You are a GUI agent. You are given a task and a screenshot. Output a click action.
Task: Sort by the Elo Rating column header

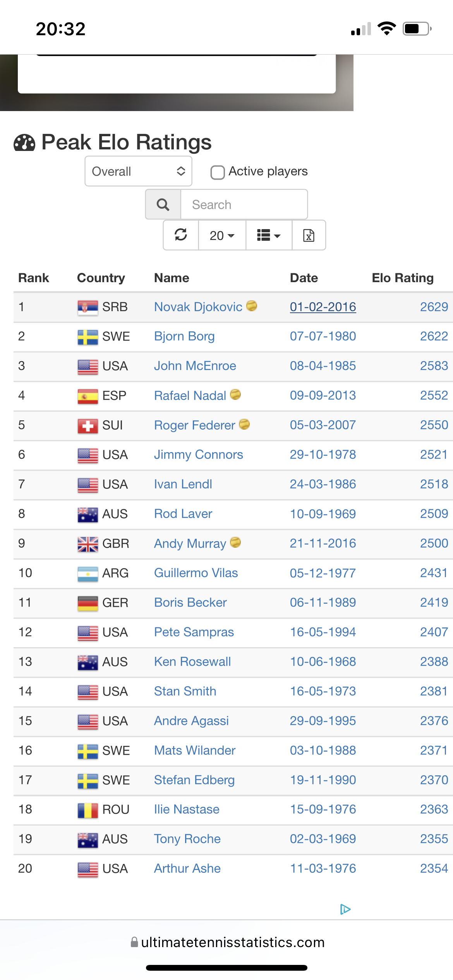(x=403, y=278)
